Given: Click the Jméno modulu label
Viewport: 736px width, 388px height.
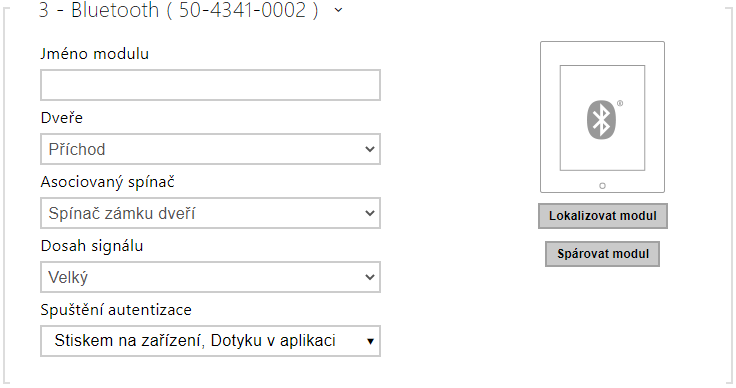Looking at the screenshot, I should [95, 53].
